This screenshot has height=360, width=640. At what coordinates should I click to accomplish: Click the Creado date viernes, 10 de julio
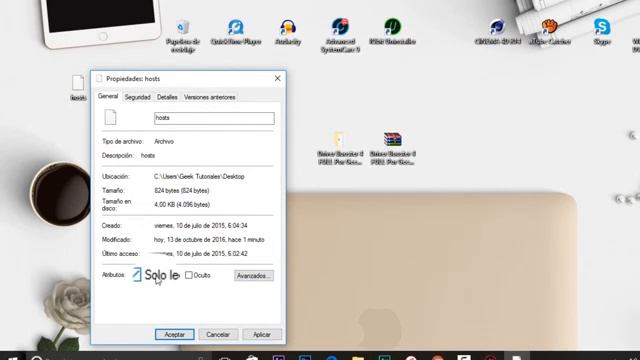point(200,225)
